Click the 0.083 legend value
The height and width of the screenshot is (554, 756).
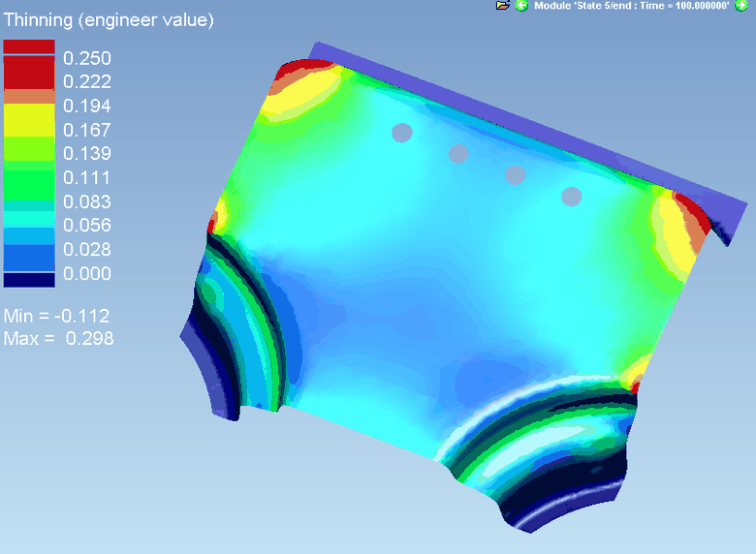(87, 201)
